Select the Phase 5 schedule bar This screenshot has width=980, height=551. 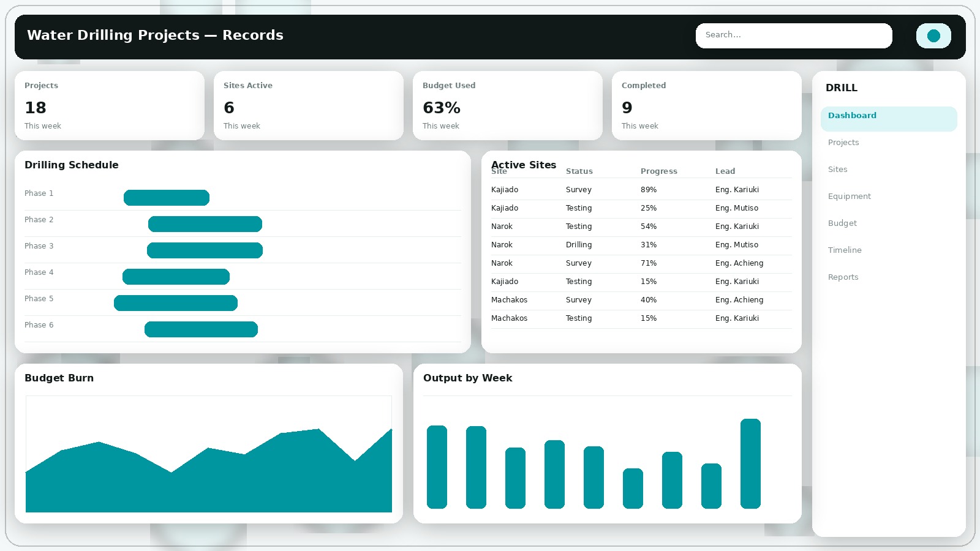click(176, 303)
